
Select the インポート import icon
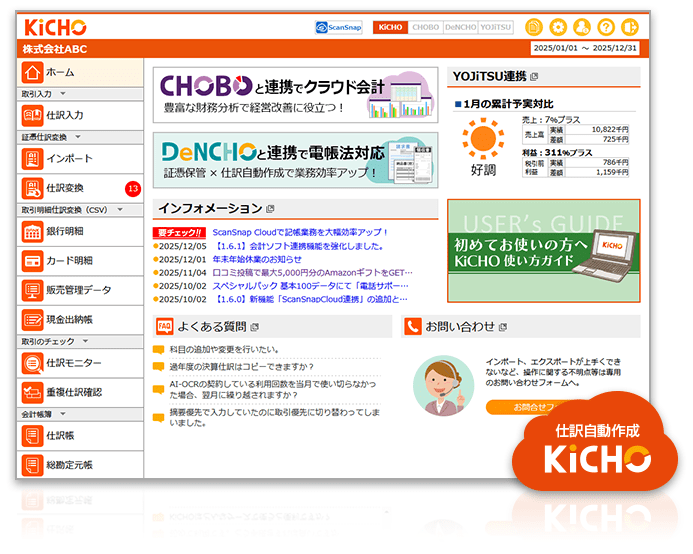[x=32, y=159]
